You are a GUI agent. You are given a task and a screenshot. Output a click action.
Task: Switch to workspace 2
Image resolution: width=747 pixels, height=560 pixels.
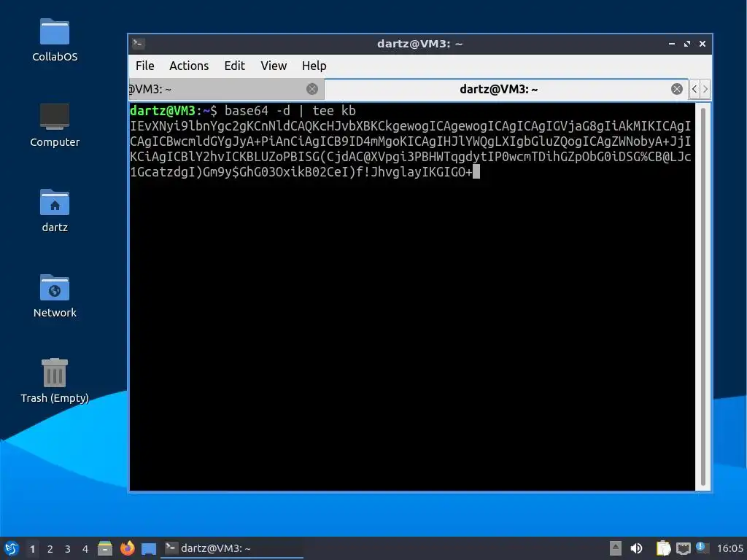pos(50,549)
